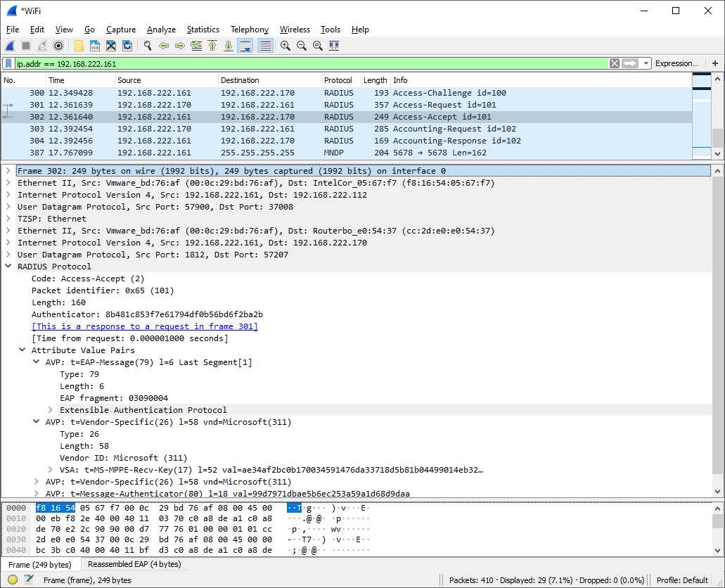The width and height of the screenshot is (725, 588).
Task: Sort by the Protocol column header
Action: (341, 80)
